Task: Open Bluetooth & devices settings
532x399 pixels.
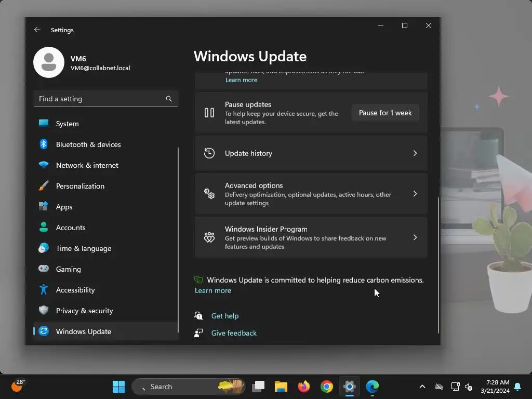Action: coord(105,144)
